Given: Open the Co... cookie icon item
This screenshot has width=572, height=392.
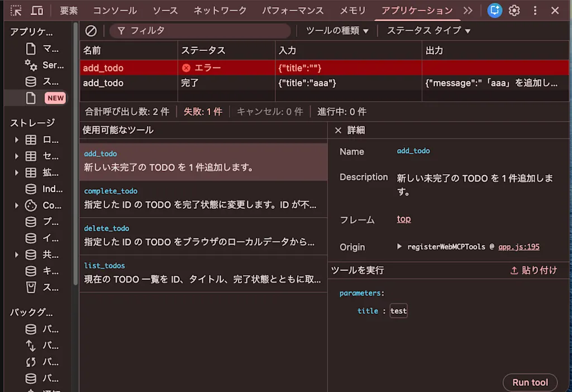Looking at the screenshot, I should click(31, 205).
